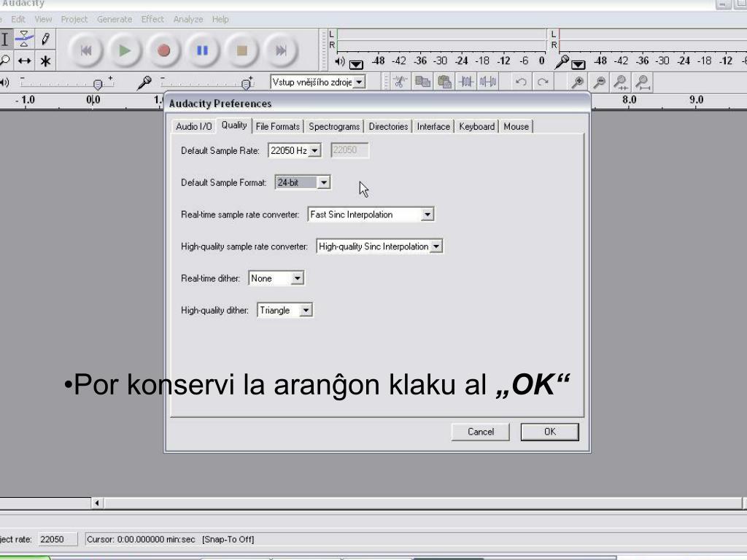The width and height of the screenshot is (747, 560).
Task: Click the Cancel button
Action: pyautogui.click(x=480, y=432)
